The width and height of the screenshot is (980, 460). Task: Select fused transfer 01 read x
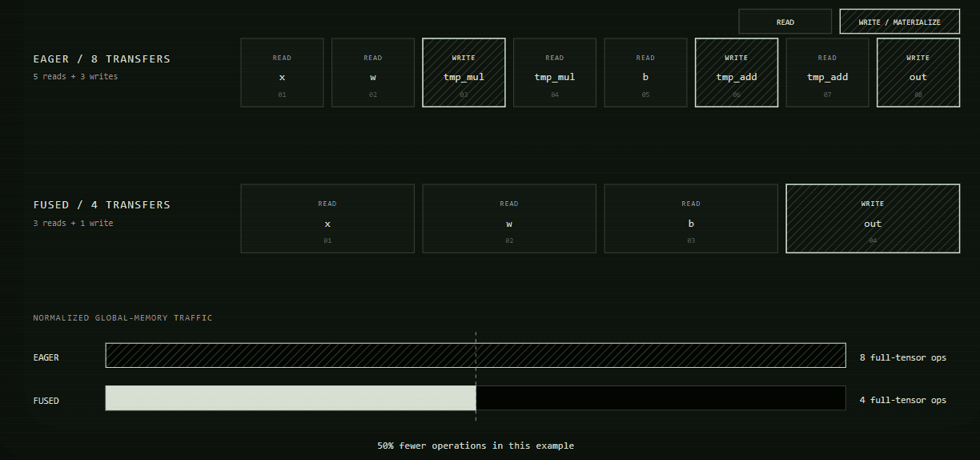tap(327, 219)
